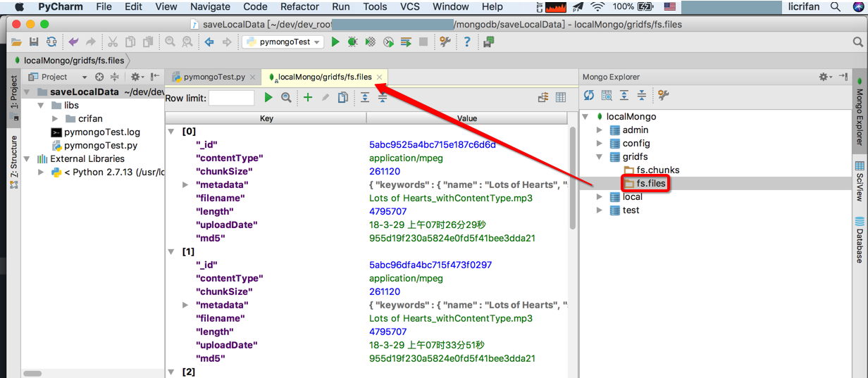Click the wrench icon in Mongo Explorer toolbar
868x378 pixels.
[x=663, y=95]
